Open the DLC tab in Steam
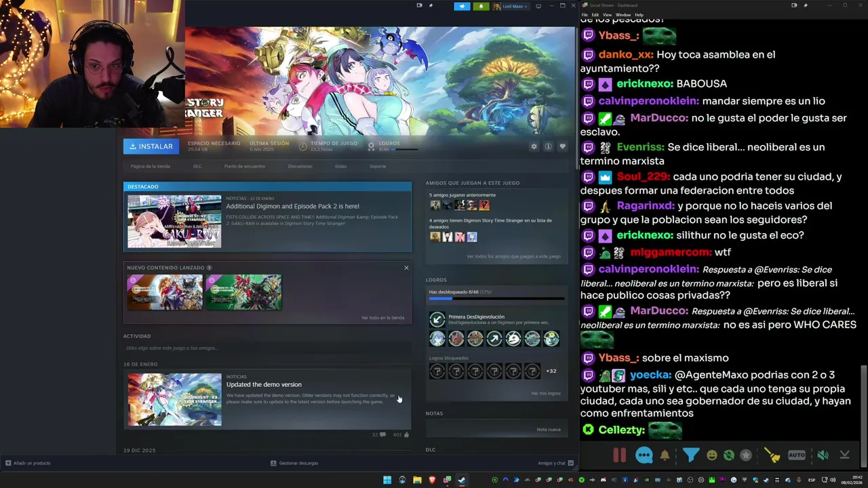Image resolution: width=868 pixels, height=488 pixels. pos(197,166)
